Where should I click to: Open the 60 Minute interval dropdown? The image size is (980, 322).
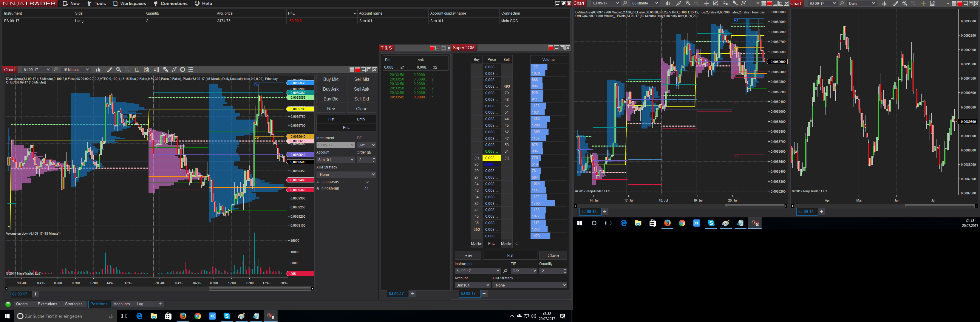tap(644, 3)
